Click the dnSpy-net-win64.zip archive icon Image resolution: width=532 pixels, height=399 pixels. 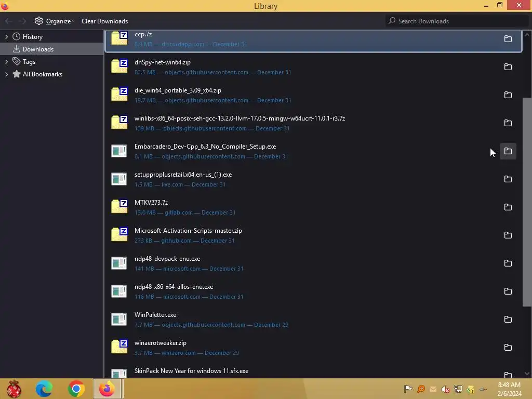(119, 66)
